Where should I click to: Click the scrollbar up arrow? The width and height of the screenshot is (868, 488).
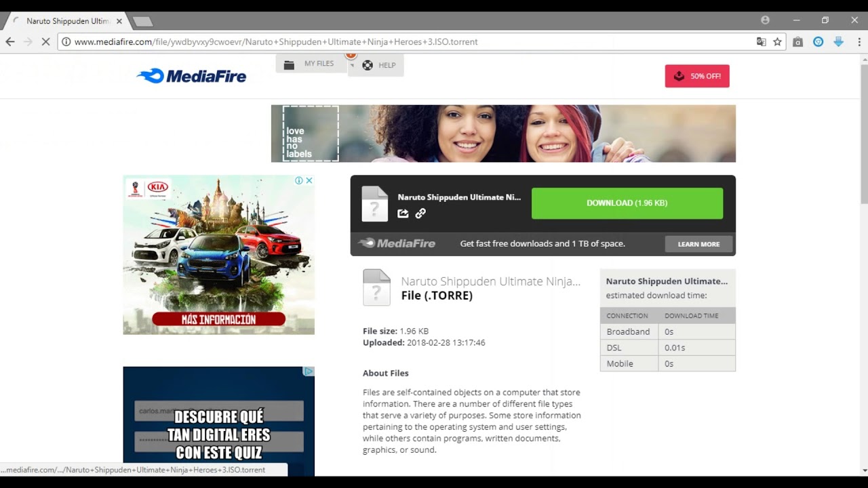[x=864, y=59]
